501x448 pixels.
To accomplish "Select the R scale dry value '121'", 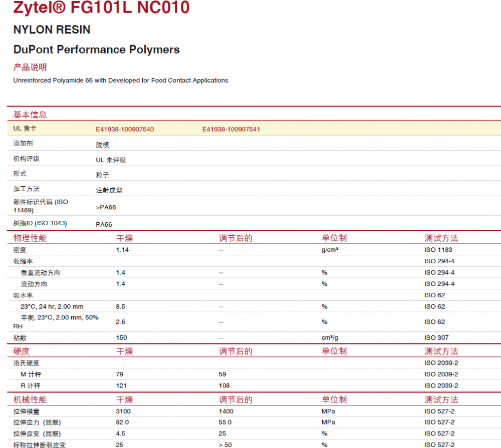I will coord(121,385).
